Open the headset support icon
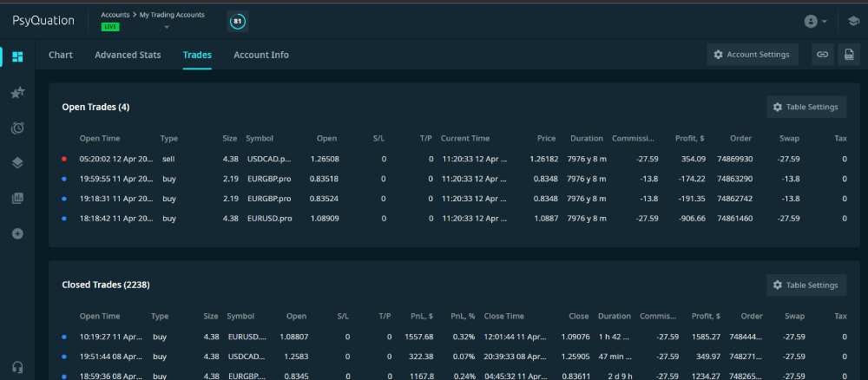 [17, 367]
